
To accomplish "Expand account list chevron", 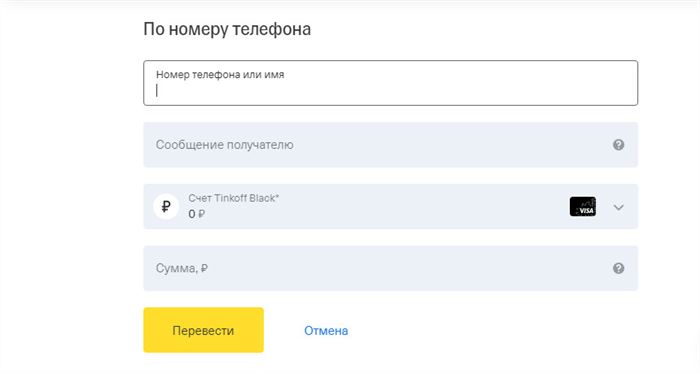I will (618, 207).
